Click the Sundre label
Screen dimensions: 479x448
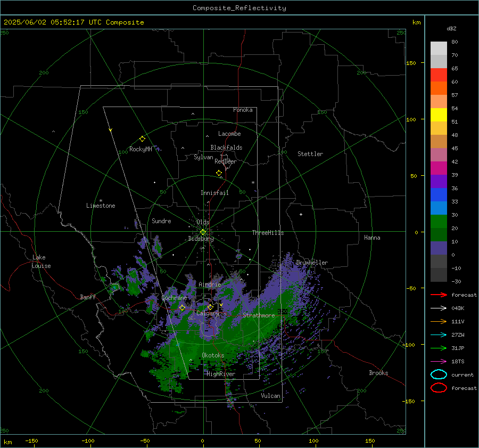[x=161, y=221]
